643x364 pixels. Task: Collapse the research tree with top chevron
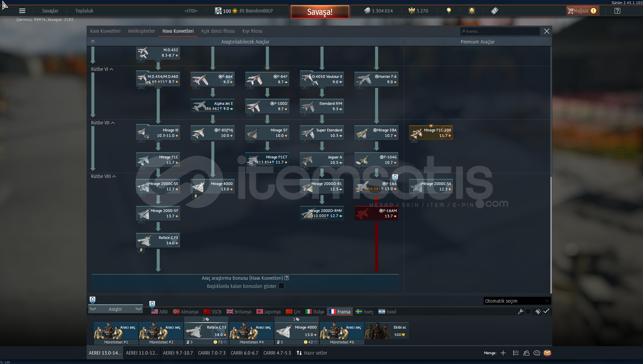(93, 41)
